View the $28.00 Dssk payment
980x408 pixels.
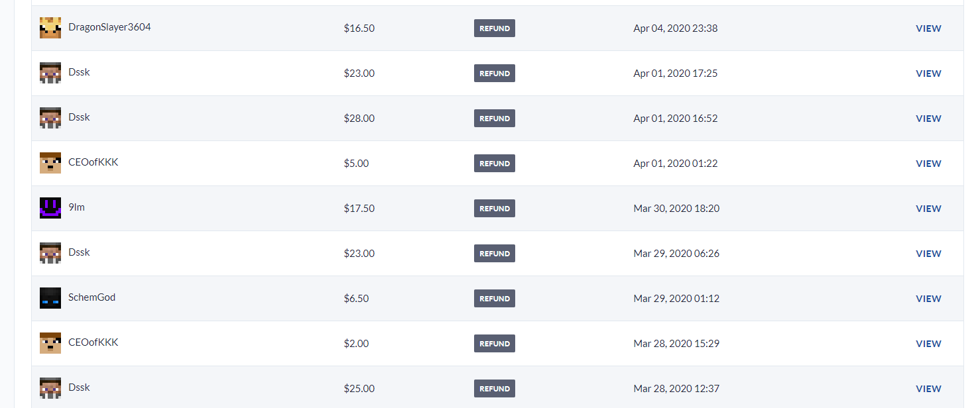click(928, 119)
